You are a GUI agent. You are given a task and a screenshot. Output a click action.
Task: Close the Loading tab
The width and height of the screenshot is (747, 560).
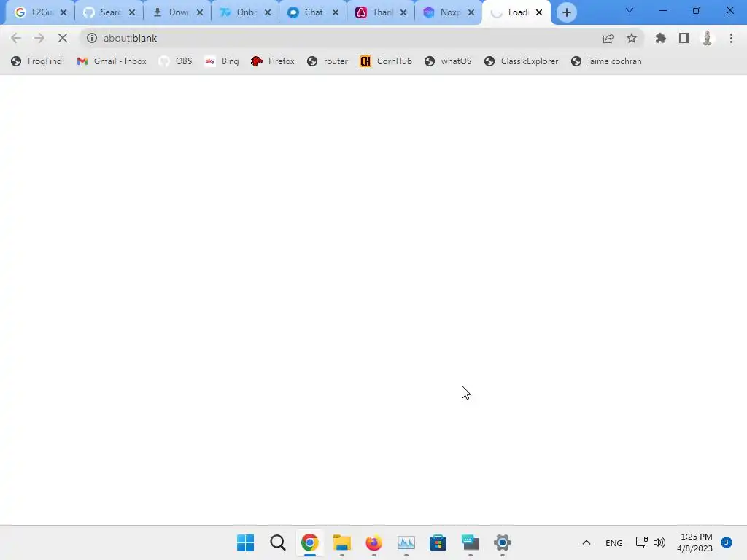(x=539, y=12)
